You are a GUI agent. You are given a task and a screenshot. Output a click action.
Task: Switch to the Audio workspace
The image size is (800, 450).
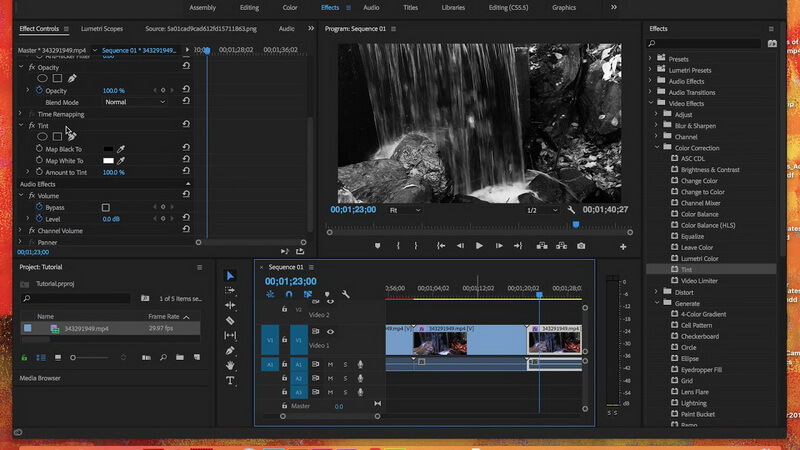click(371, 8)
